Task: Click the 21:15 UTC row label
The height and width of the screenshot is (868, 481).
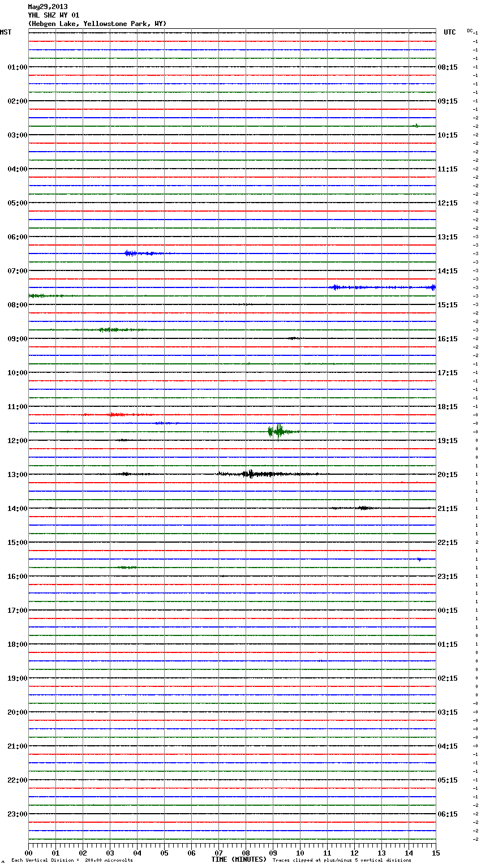Action: pyautogui.click(x=448, y=509)
